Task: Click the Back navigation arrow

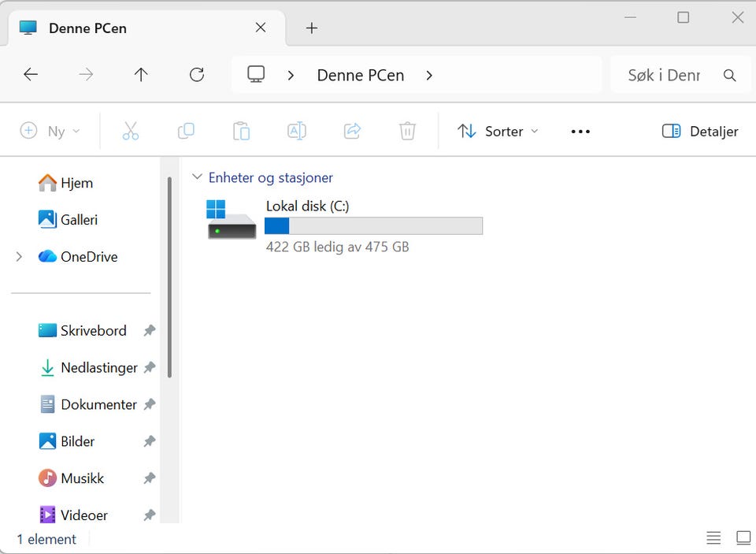Action: [x=31, y=74]
